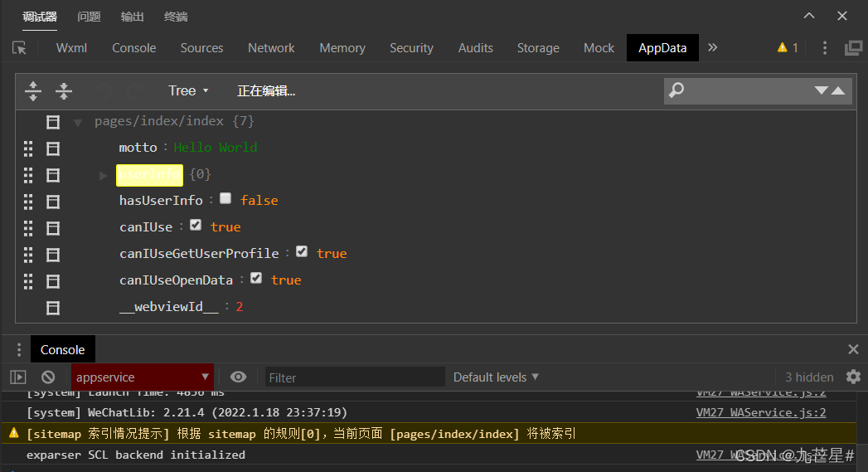Grab drag handle of motto row
This screenshot has height=472, width=868.
pos(28,148)
